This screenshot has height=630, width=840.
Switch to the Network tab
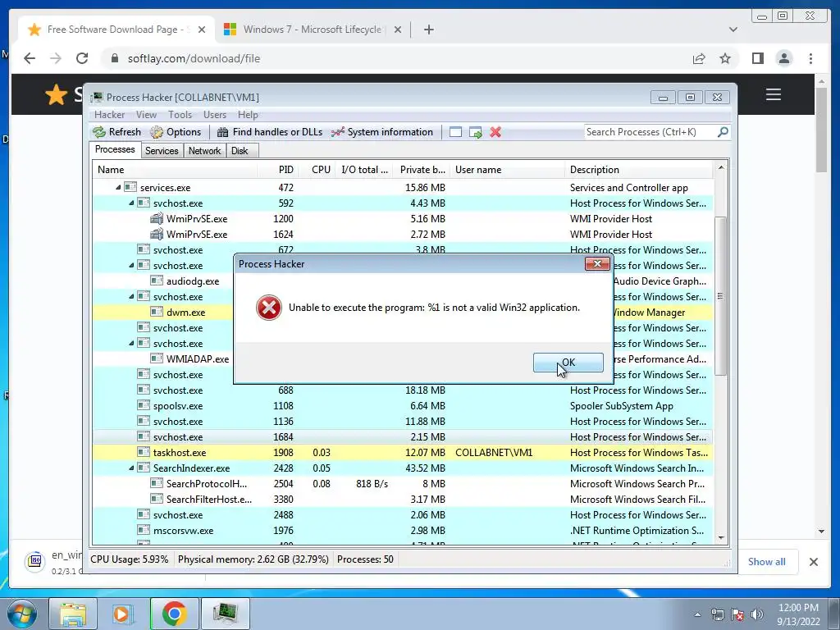point(204,151)
